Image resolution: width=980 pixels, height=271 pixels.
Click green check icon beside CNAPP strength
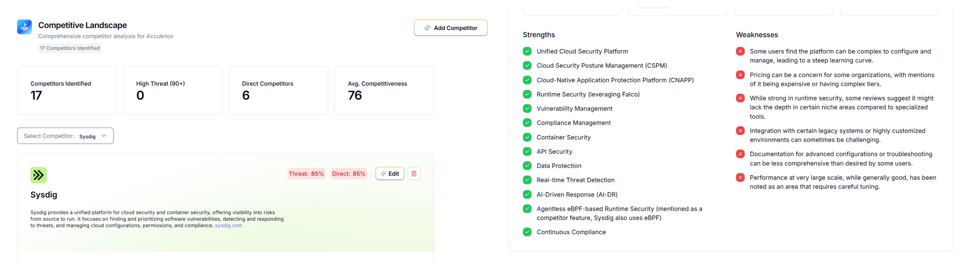(x=527, y=80)
